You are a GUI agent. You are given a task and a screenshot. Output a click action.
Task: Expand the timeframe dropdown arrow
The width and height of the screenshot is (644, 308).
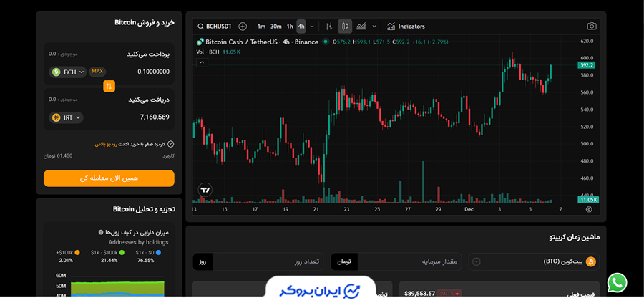point(312,27)
